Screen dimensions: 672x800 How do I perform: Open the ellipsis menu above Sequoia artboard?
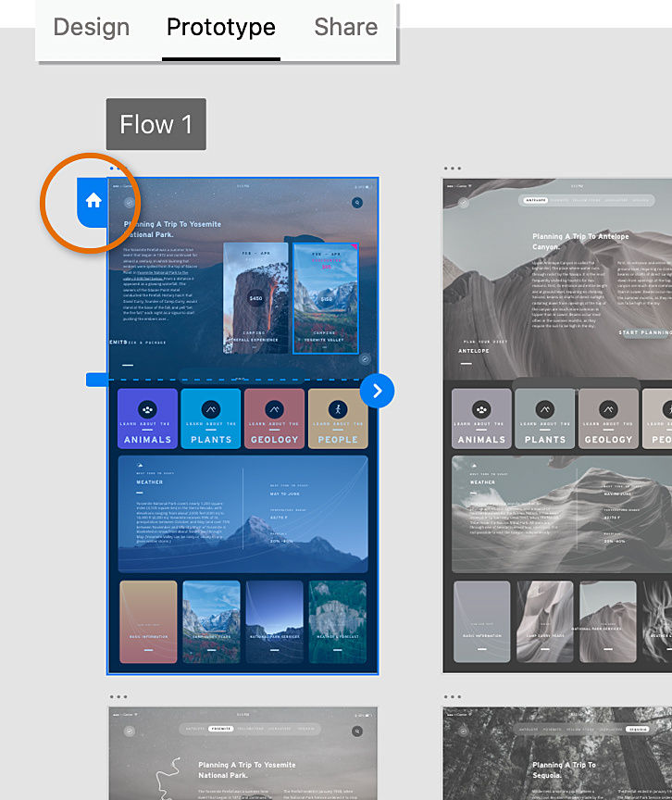click(x=453, y=696)
